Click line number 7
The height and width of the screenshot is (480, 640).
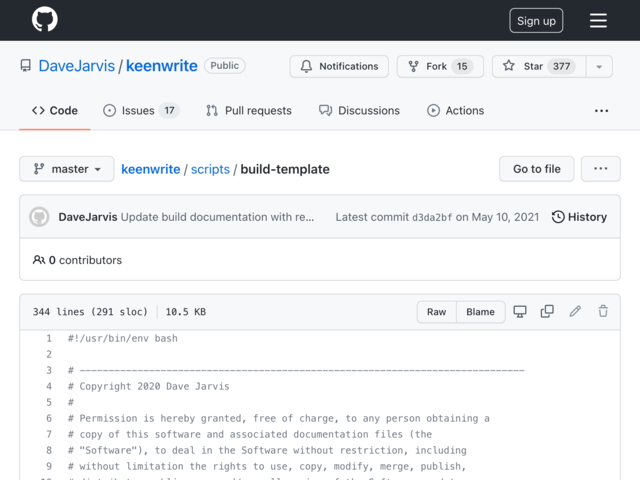coord(49,434)
